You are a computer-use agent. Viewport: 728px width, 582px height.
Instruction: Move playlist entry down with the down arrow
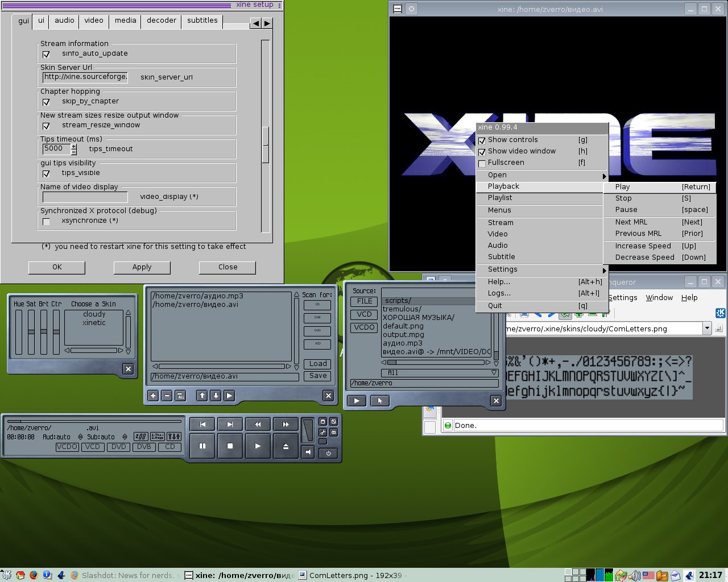(x=216, y=396)
